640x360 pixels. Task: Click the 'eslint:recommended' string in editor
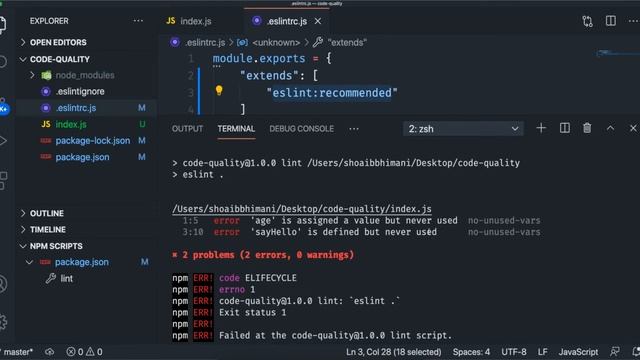click(x=332, y=93)
